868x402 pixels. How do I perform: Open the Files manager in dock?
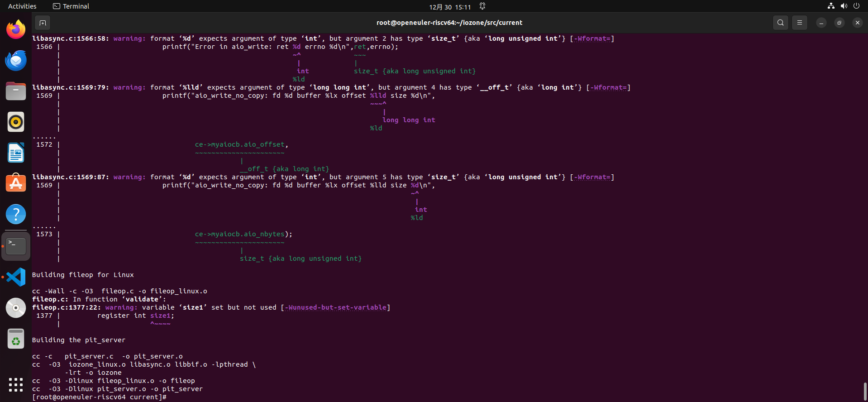[x=16, y=91]
